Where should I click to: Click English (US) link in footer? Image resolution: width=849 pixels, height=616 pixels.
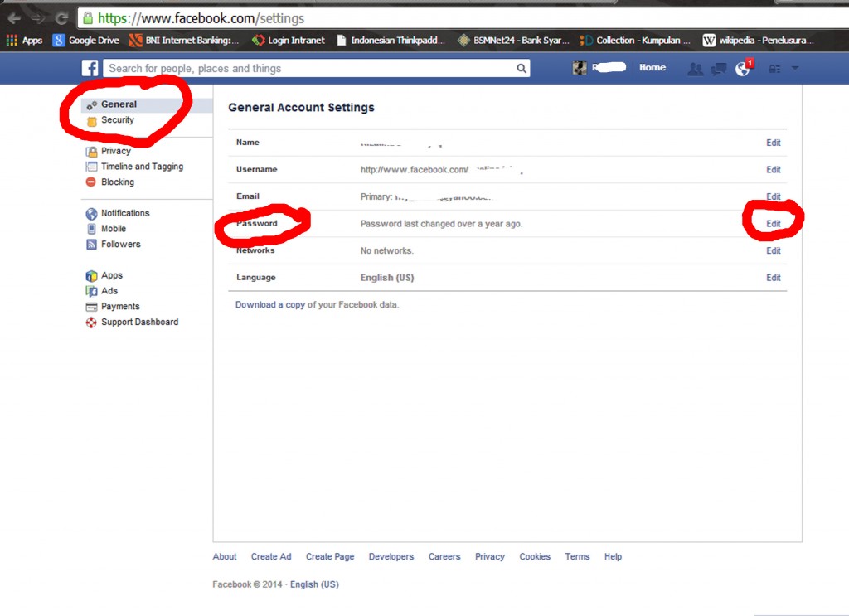tap(314, 584)
